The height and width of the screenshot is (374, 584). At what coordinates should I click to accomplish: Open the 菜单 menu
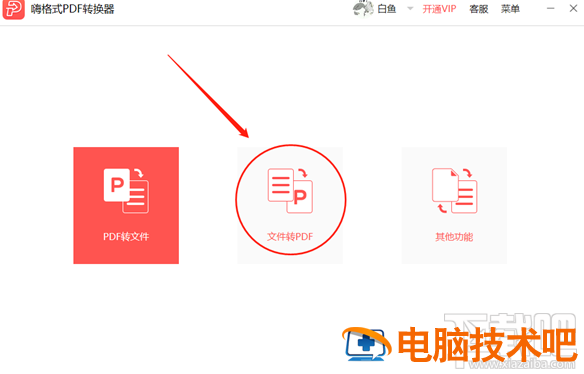tap(510, 9)
